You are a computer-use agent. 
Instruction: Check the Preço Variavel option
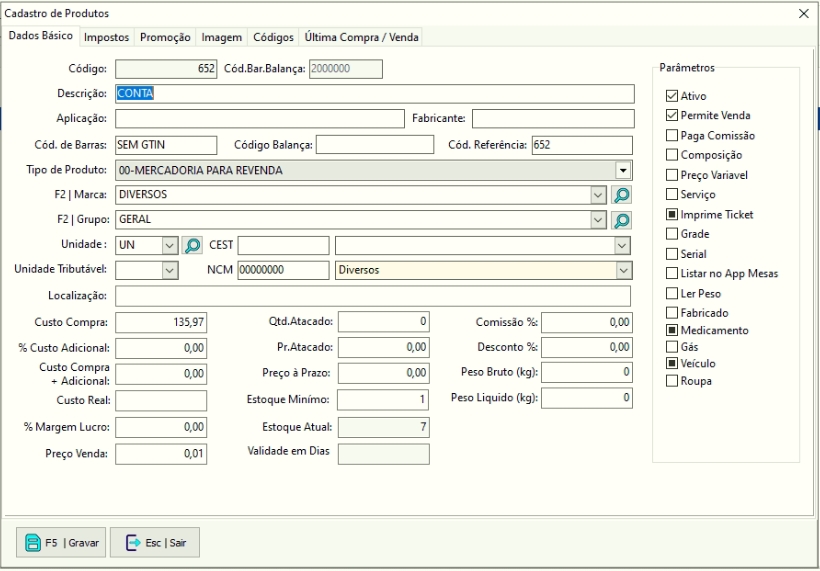click(672, 174)
